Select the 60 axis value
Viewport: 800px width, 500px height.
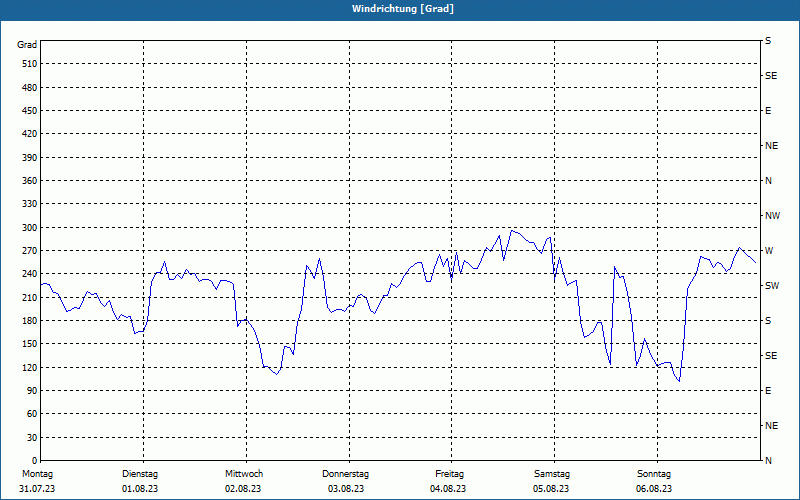click(x=32, y=414)
